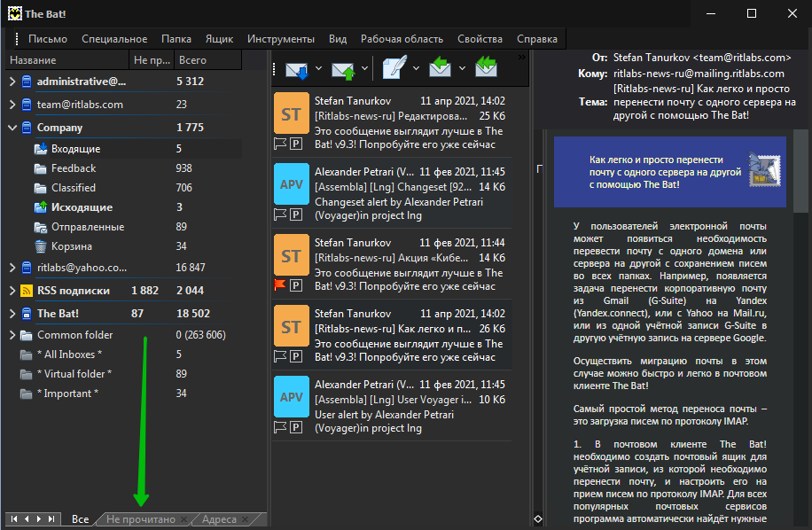Click the Send queued mail toolbar icon
Image resolution: width=812 pixels, height=530 pixels.
coord(343,69)
